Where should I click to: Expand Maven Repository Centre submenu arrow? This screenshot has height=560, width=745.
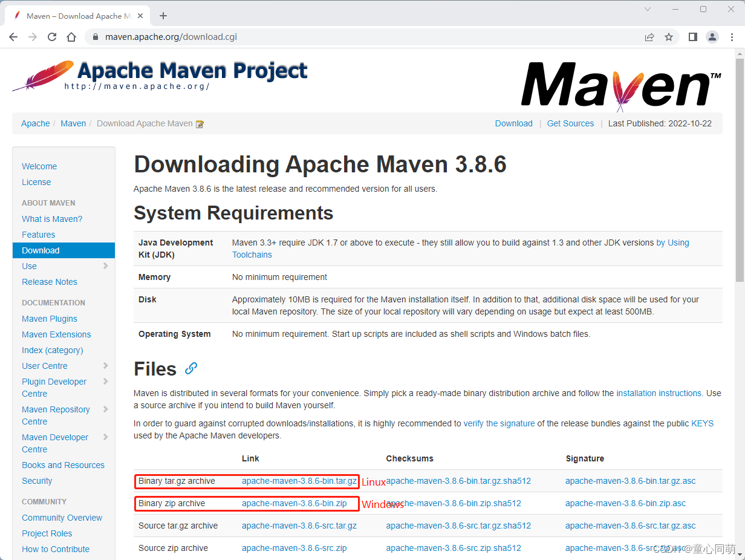(x=105, y=409)
